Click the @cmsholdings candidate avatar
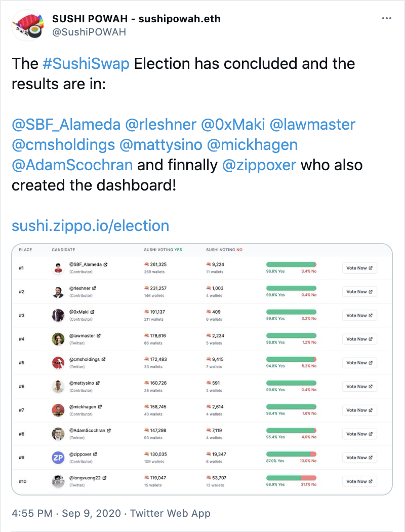This screenshot has height=532, width=405. 58,363
